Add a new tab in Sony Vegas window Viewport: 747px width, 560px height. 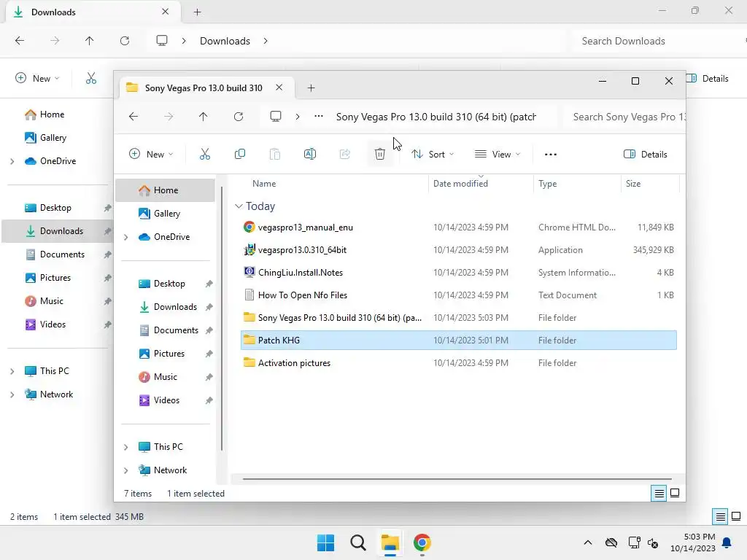[311, 88]
